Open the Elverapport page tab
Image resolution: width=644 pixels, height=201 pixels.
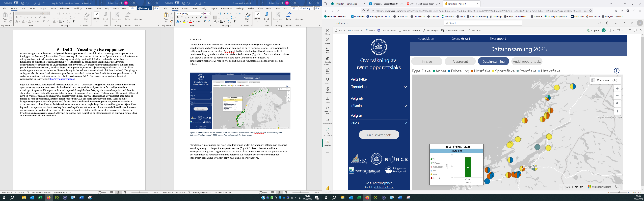click(497, 39)
